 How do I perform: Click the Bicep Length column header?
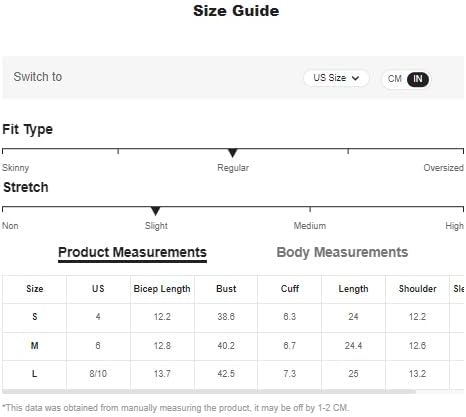(162, 289)
